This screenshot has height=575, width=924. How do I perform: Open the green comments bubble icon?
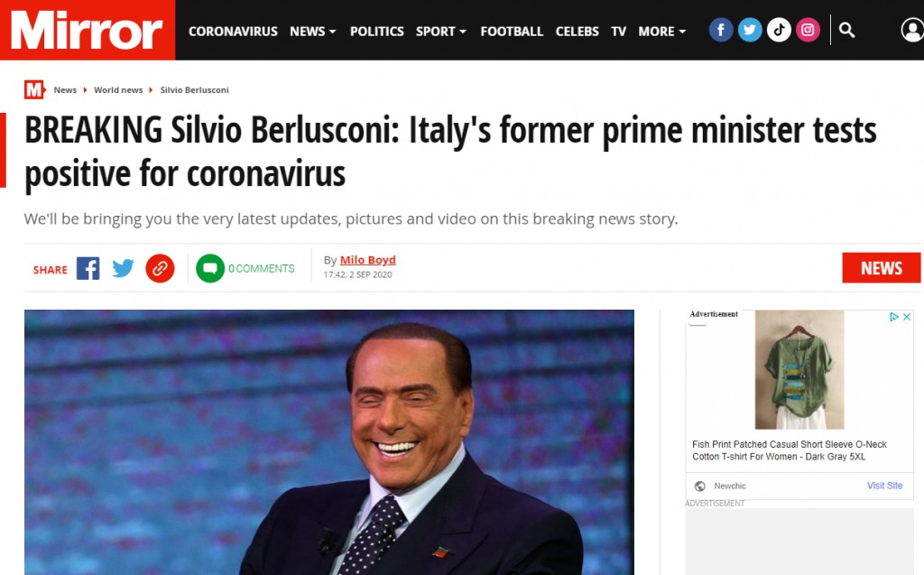click(x=210, y=268)
